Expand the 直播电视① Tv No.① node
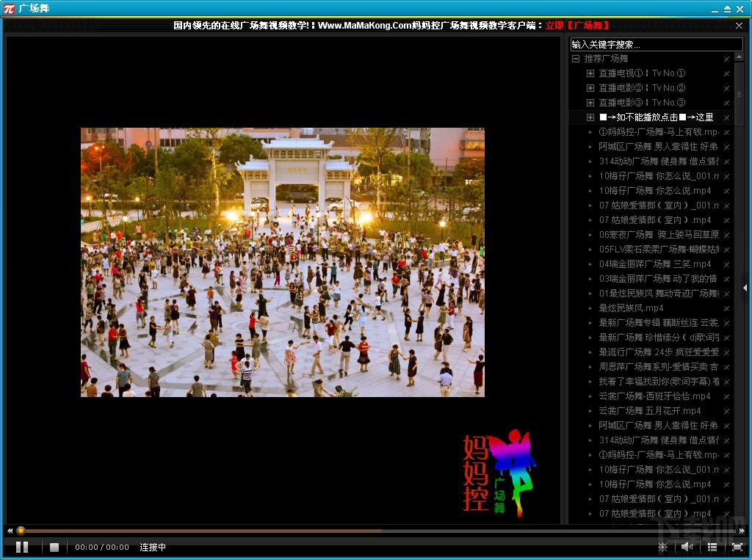This screenshot has width=752, height=560. pyautogui.click(x=590, y=73)
